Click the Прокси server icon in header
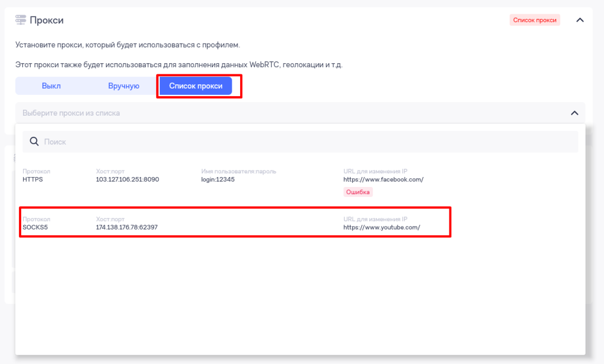 [x=21, y=20]
